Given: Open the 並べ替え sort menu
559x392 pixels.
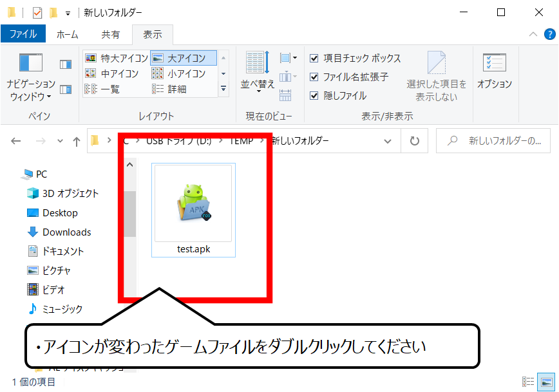Looking at the screenshot, I should [258, 72].
